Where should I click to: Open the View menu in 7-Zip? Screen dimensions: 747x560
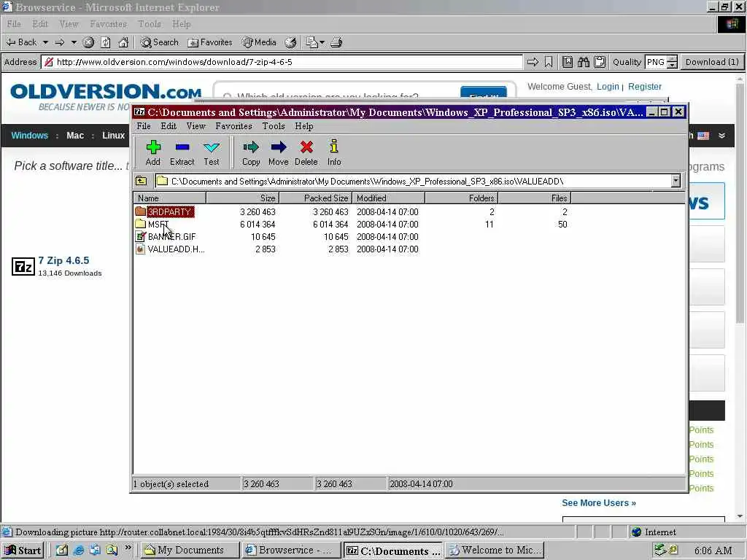pyautogui.click(x=196, y=126)
